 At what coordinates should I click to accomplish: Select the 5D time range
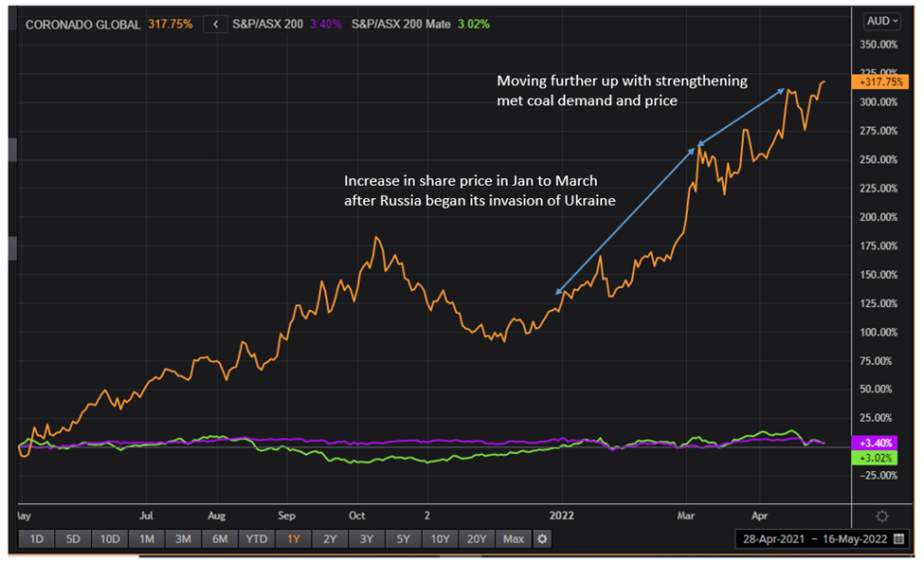pyautogui.click(x=73, y=538)
